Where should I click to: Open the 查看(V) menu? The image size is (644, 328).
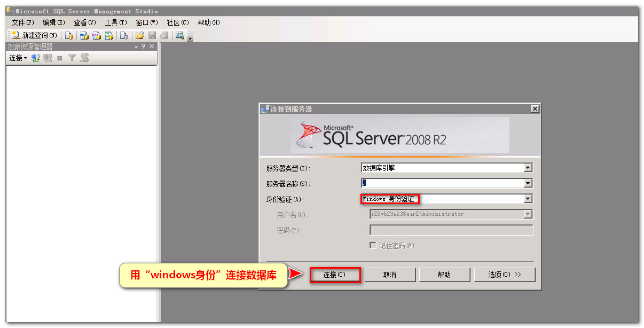pyautogui.click(x=85, y=22)
